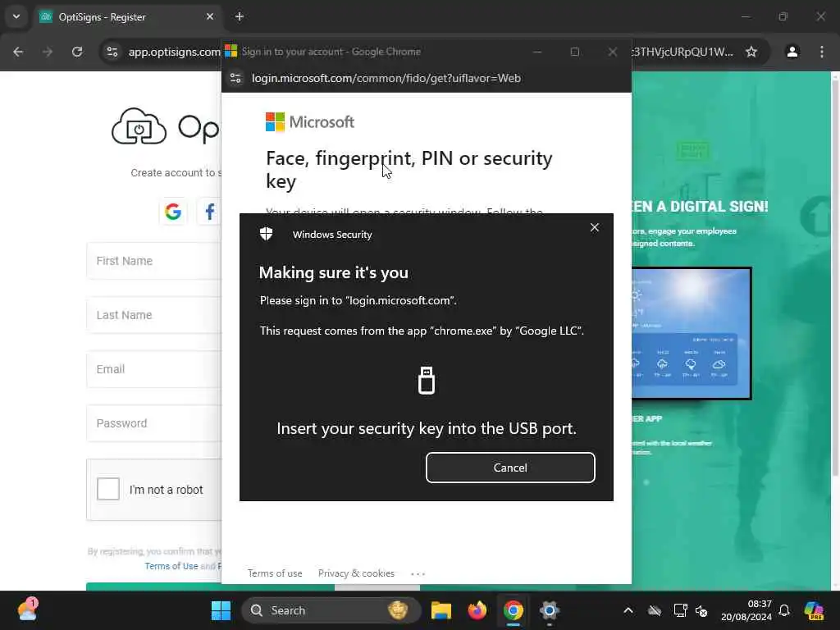Click the Email field on OptiSigns form

[153, 369]
